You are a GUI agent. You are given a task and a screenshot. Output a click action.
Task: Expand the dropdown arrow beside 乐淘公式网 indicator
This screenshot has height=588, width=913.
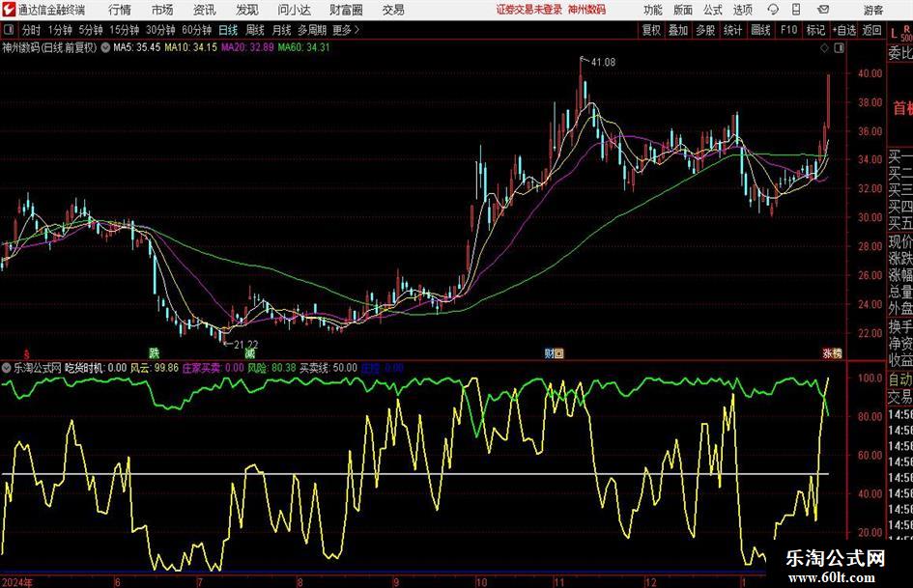coord(7,368)
